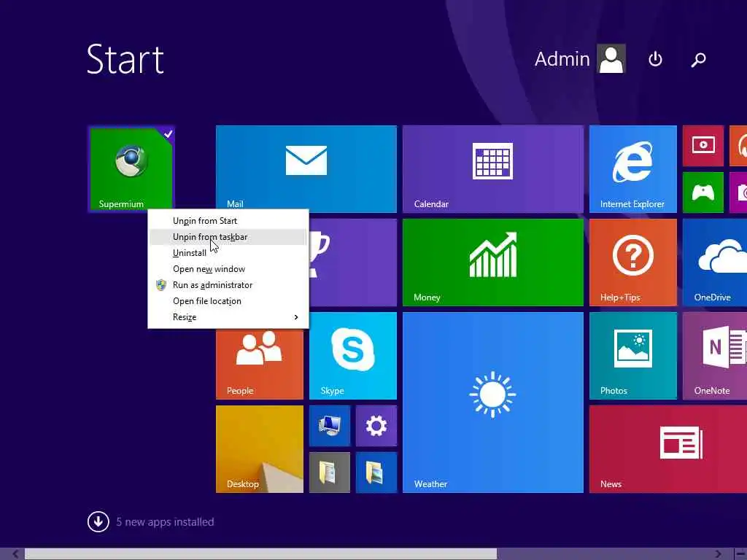Click the horizontal scrollbar thumb
This screenshot has width=747, height=560.
tap(260, 554)
